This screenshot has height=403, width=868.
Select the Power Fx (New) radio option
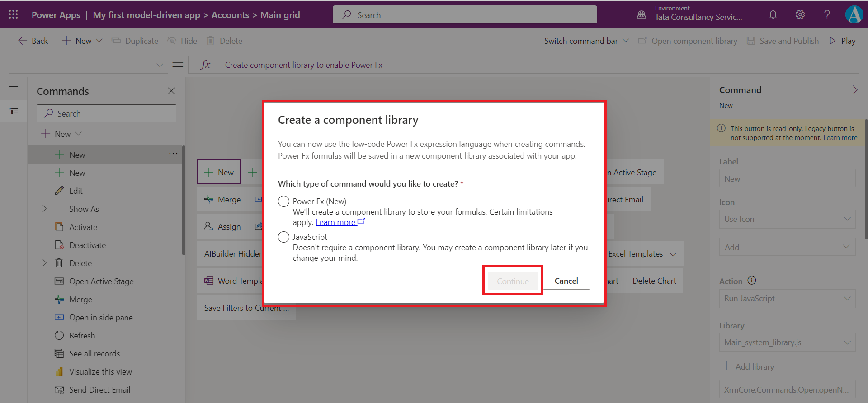[283, 201]
